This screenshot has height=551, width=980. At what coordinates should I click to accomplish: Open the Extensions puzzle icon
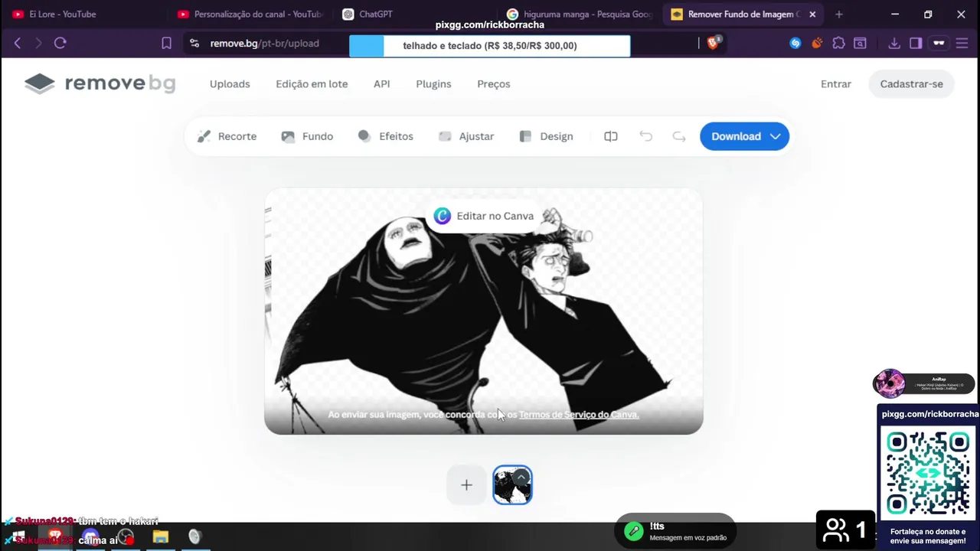pyautogui.click(x=838, y=44)
